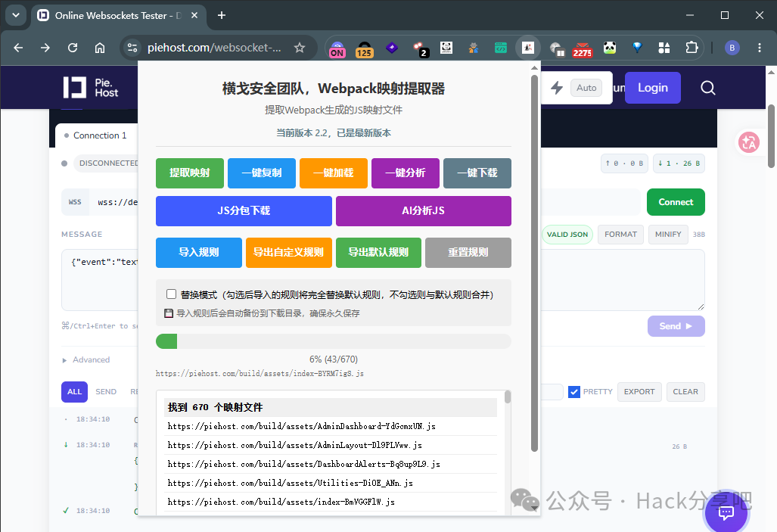Reload the page
Viewport: 777px width, 532px height.
tap(73, 48)
